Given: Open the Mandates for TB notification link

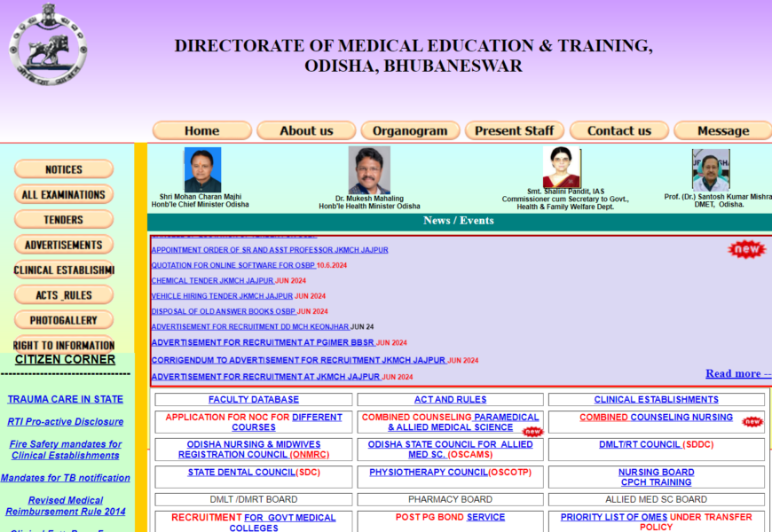Looking at the screenshot, I should point(65,478).
